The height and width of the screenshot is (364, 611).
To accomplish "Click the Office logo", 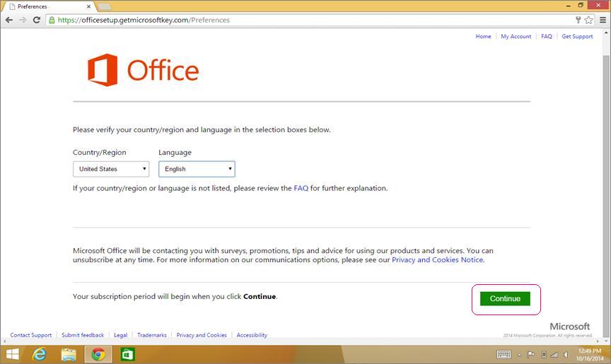I will [x=143, y=70].
